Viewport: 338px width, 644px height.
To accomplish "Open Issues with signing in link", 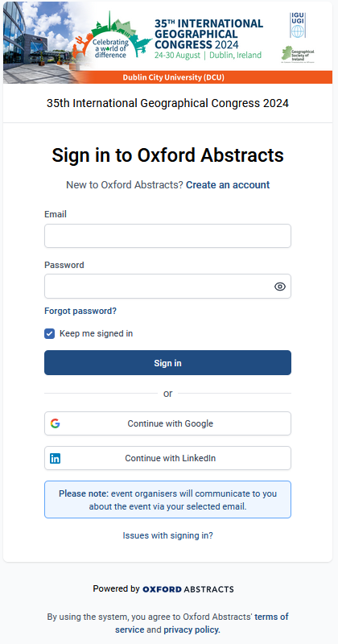I will (167, 535).
